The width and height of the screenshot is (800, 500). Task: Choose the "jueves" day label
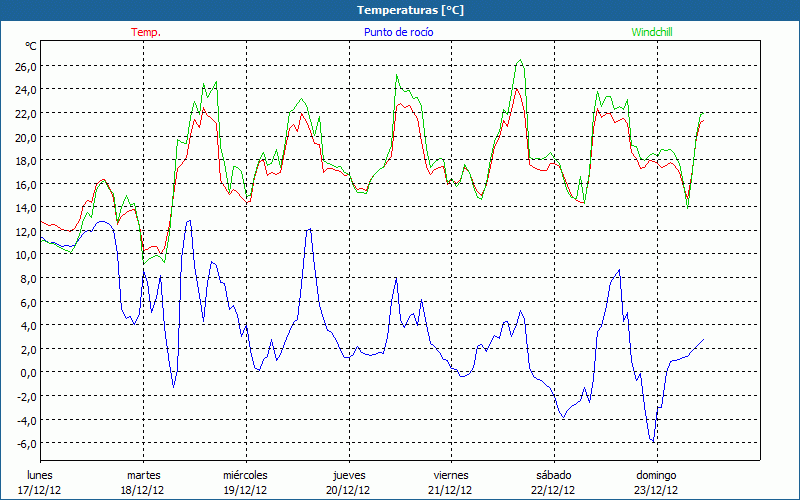(x=348, y=475)
